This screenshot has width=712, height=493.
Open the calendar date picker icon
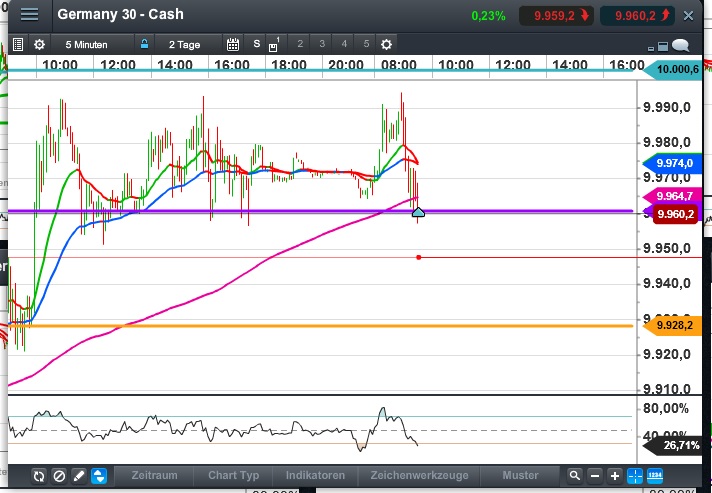pyautogui.click(x=233, y=44)
